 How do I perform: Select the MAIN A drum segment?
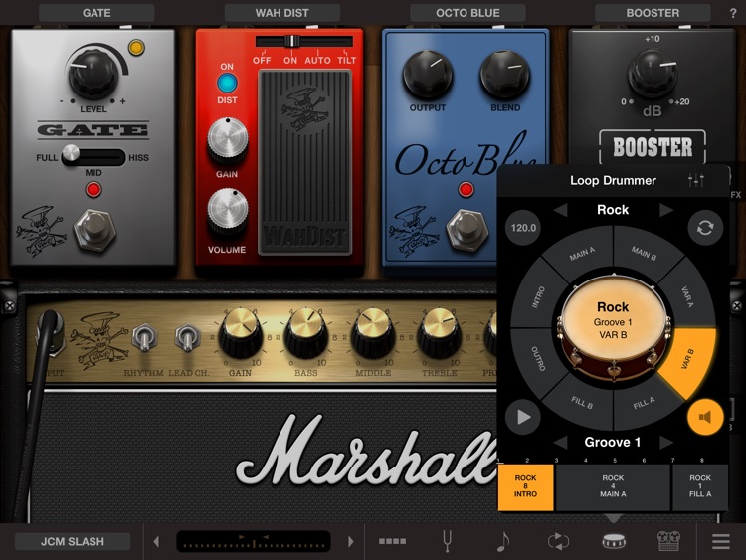(x=582, y=254)
